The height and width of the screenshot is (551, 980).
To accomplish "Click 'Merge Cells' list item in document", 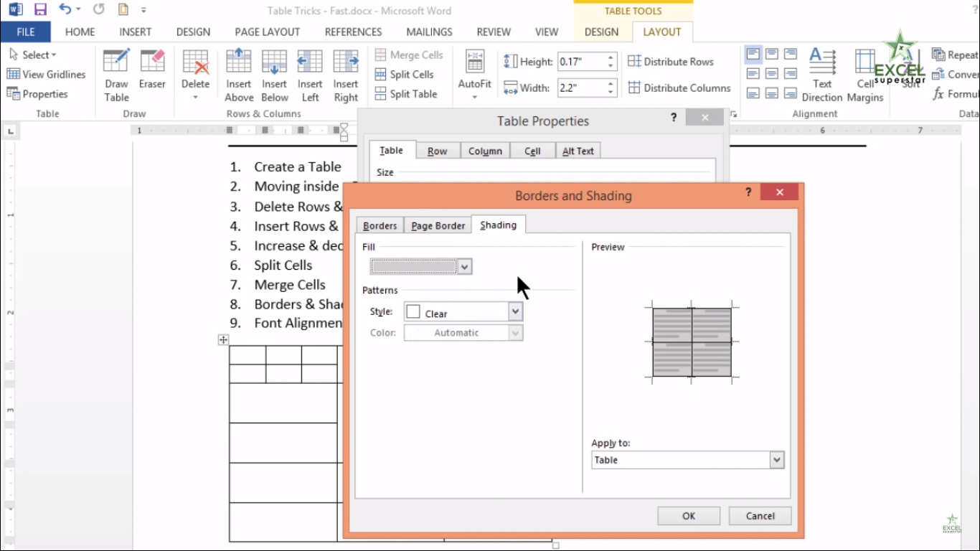I will (290, 284).
